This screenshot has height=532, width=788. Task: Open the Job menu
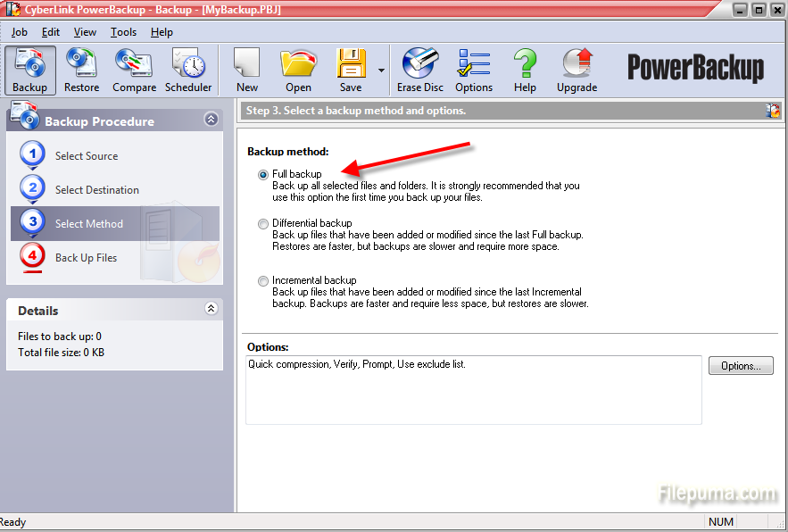pyautogui.click(x=19, y=32)
